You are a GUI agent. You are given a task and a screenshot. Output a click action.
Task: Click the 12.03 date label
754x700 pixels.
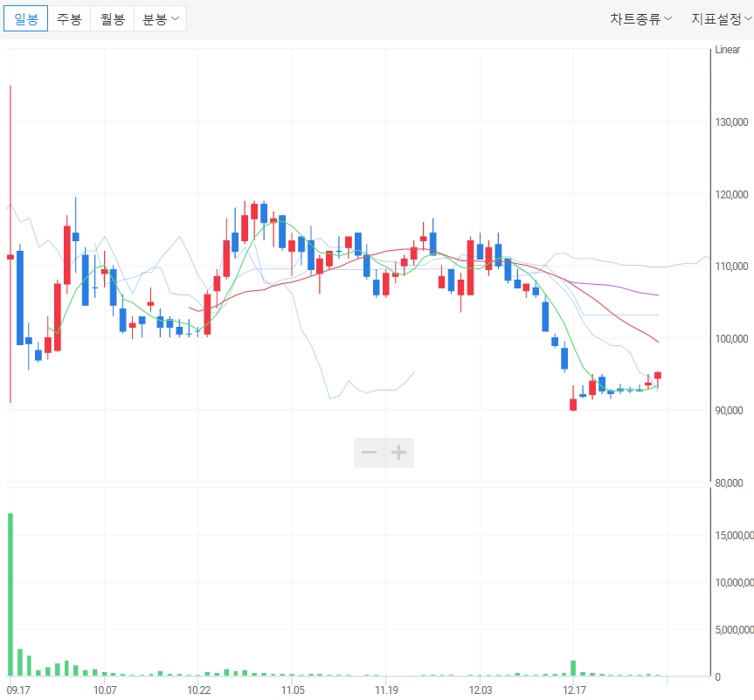tap(481, 690)
